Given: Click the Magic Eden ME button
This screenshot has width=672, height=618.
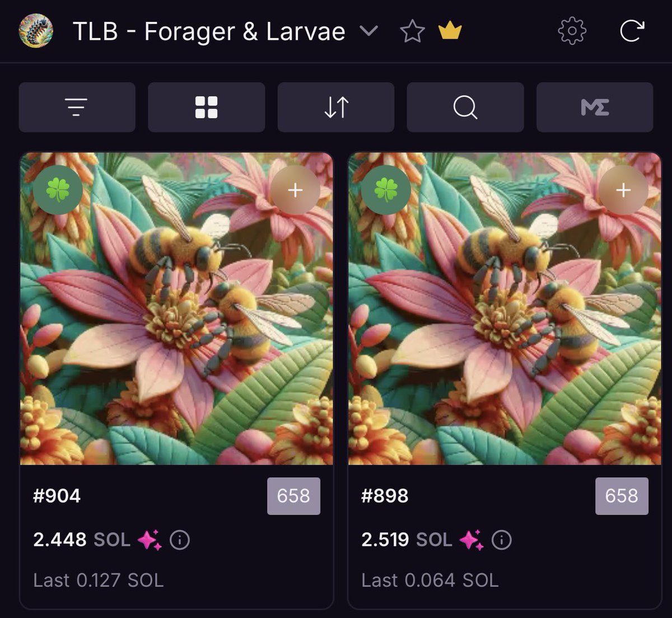Looking at the screenshot, I should [x=595, y=107].
